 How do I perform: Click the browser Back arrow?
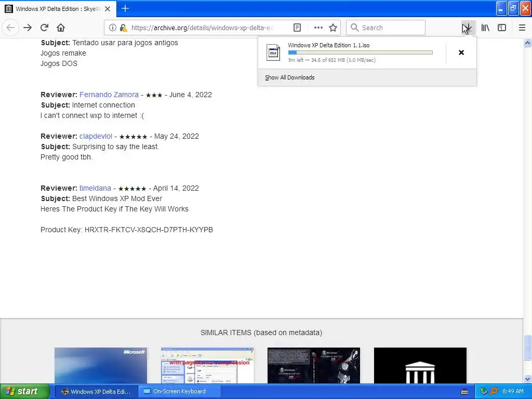(x=10, y=28)
